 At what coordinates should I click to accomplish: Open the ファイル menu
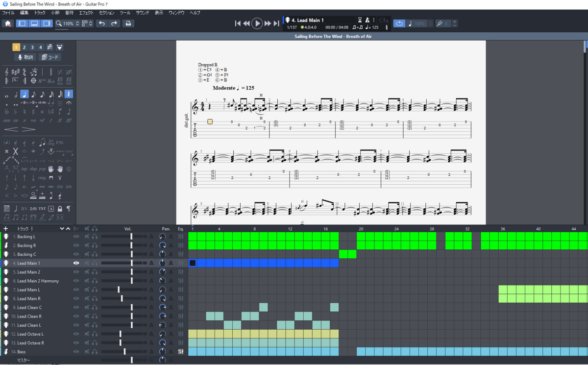click(8, 12)
